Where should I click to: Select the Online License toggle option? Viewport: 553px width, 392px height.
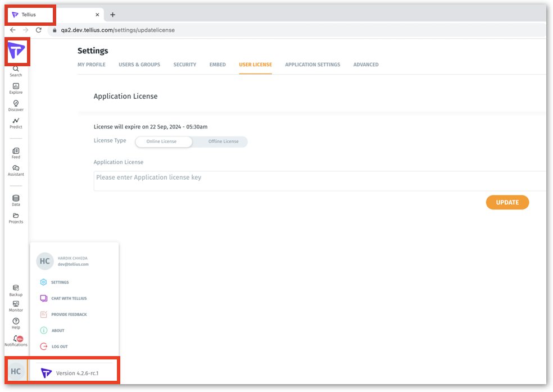(x=161, y=142)
